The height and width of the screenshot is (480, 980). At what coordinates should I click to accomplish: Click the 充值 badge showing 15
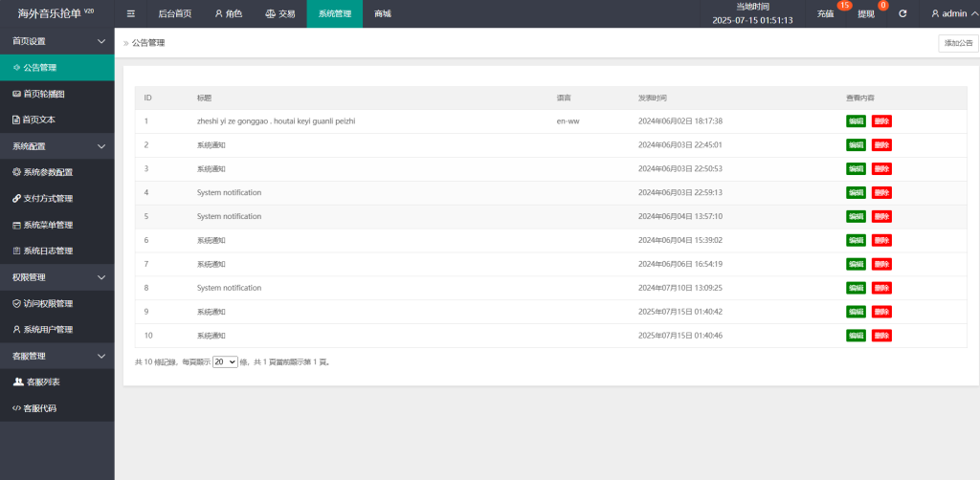[x=844, y=6]
